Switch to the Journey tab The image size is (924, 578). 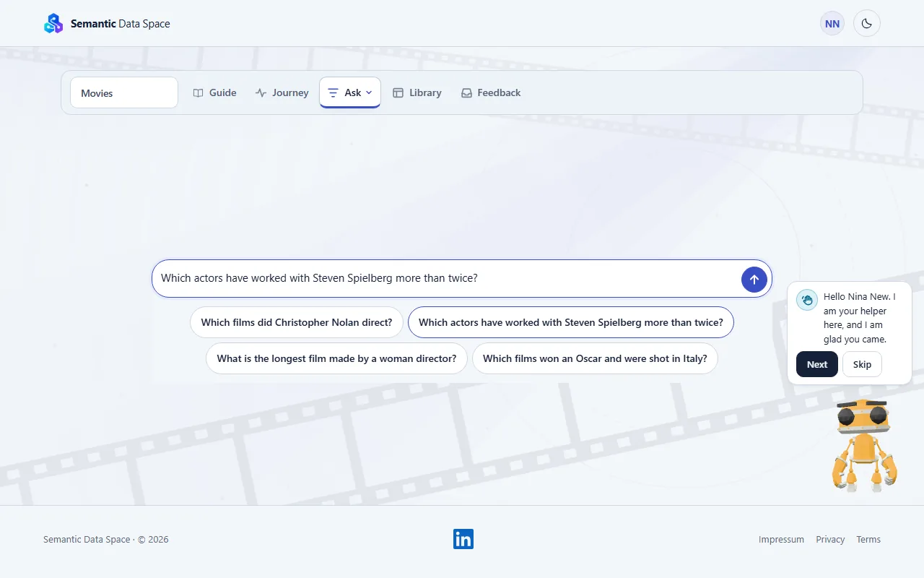[x=282, y=92]
